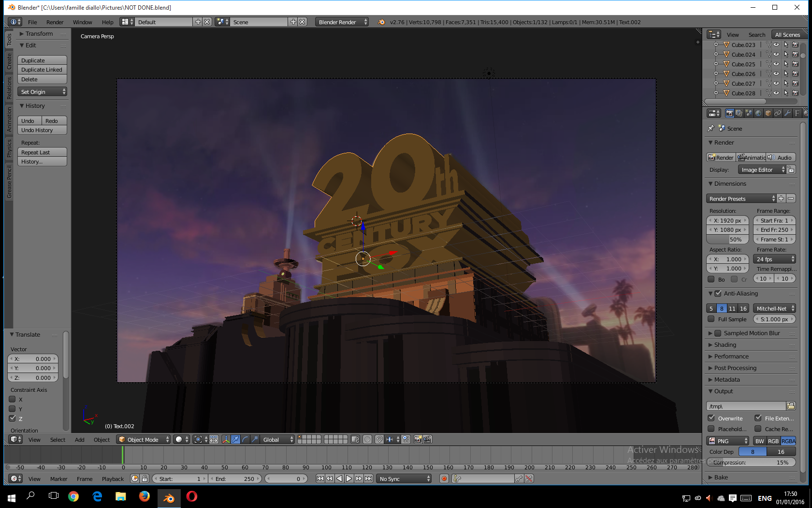
Task: Jump to last frame in timeline
Action: pos(369,478)
